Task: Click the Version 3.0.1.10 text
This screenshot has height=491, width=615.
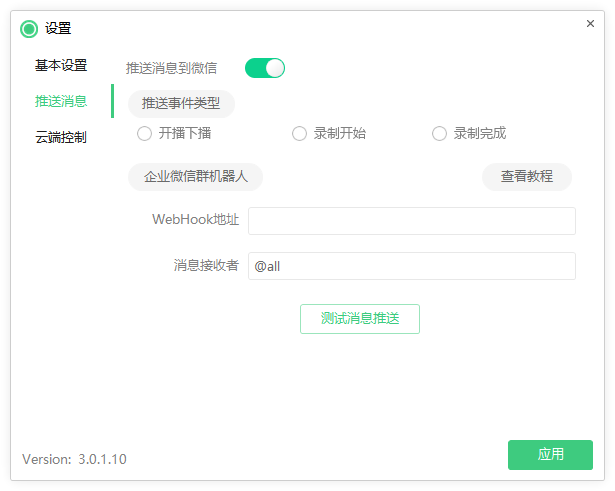Action: click(74, 460)
